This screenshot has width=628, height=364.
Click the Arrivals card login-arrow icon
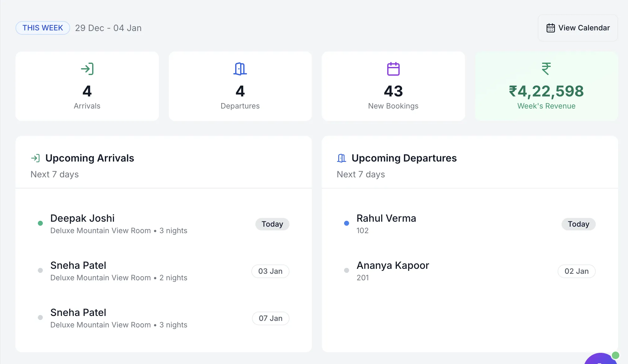[87, 69]
